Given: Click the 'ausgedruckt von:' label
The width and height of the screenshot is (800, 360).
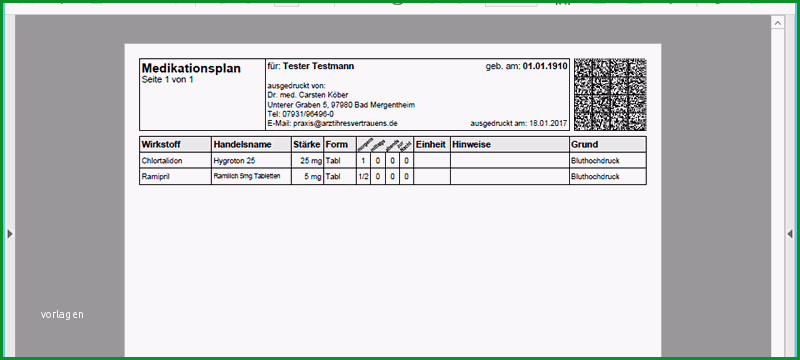Looking at the screenshot, I should [x=296, y=86].
